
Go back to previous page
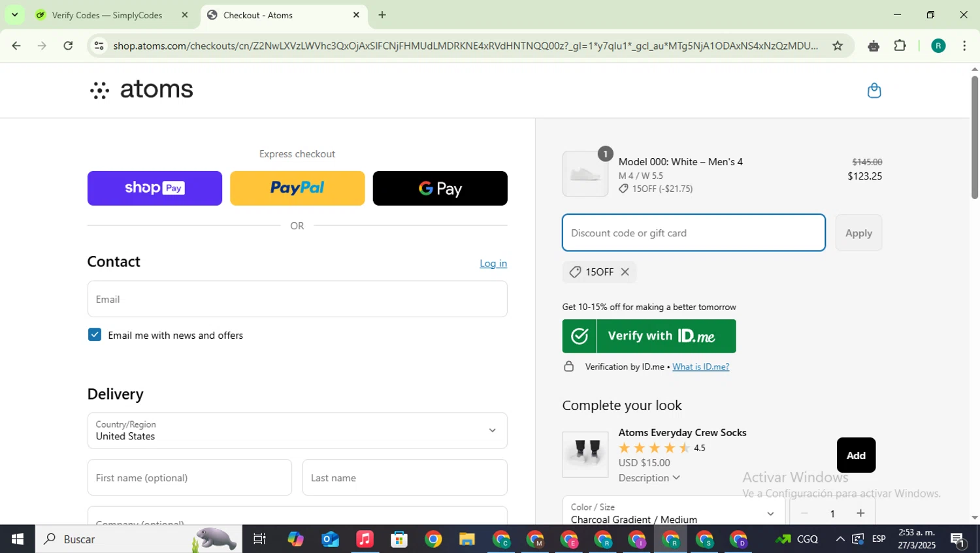(x=16, y=46)
